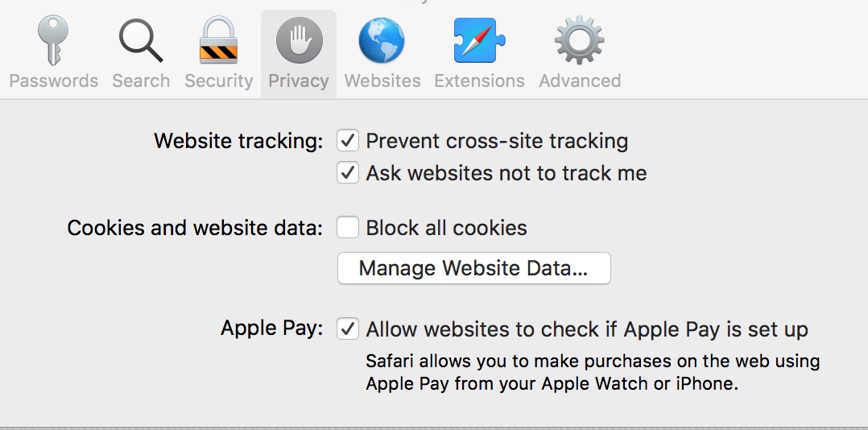Click the key icon for Passwords
Image resolution: width=868 pixels, height=430 pixels.
(x=53, y=40)
